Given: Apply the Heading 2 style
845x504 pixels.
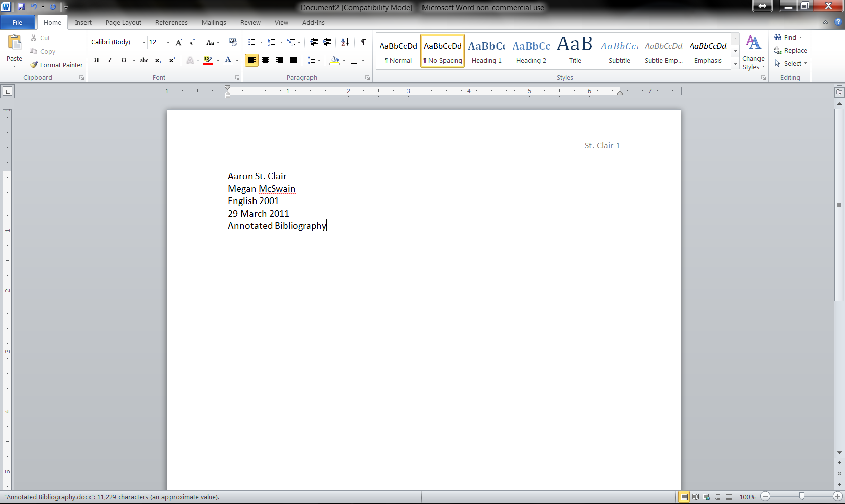Looking at the screenshot, I should (531, 51).
